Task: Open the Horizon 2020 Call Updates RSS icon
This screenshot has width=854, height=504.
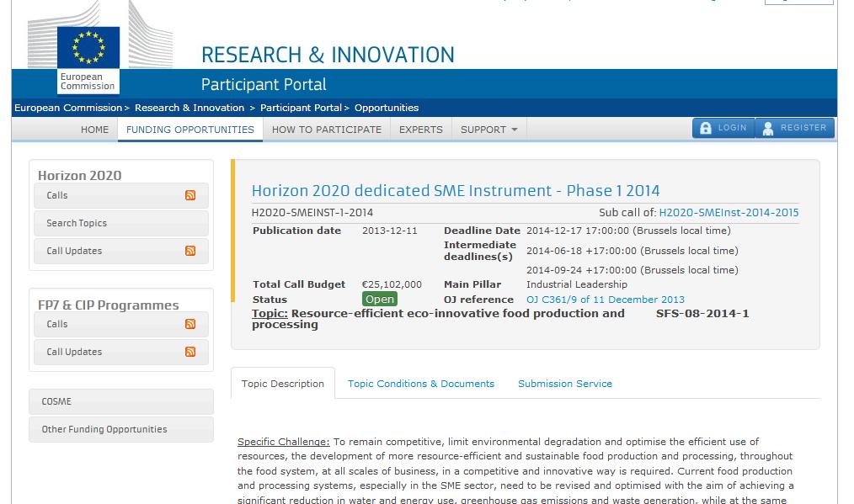Action: 190,251
